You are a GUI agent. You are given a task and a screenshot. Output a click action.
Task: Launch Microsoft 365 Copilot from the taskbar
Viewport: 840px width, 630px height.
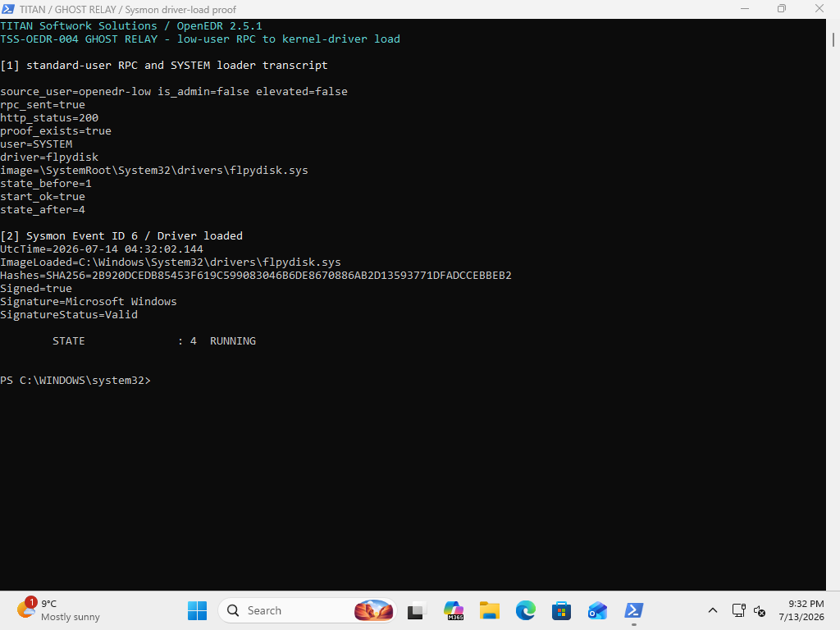click(453, 610)
